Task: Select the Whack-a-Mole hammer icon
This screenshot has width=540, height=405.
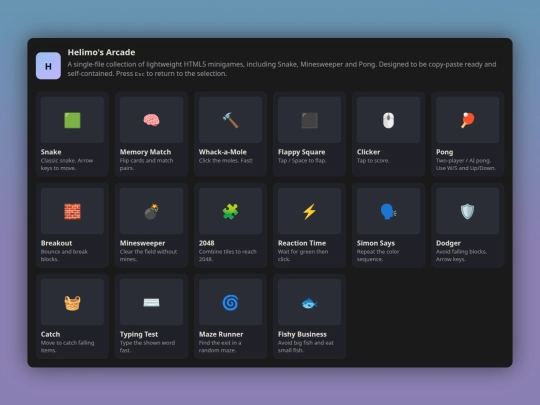Action: tap(230, 120)
